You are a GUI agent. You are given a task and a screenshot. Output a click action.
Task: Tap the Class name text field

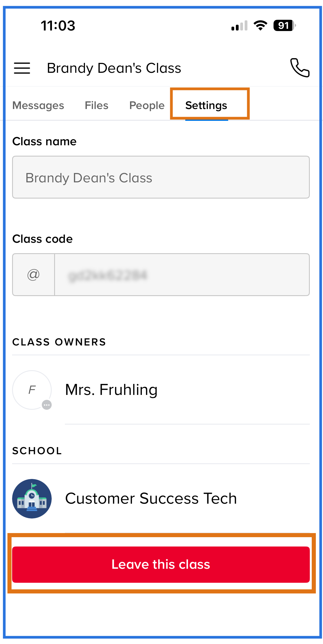pos(161,177)
